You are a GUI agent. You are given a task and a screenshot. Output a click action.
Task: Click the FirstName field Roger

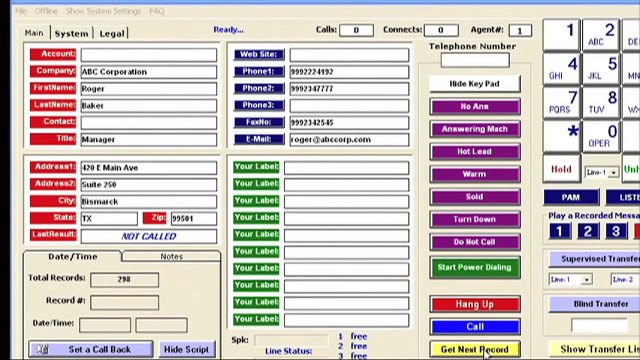(x=149, y=89)
